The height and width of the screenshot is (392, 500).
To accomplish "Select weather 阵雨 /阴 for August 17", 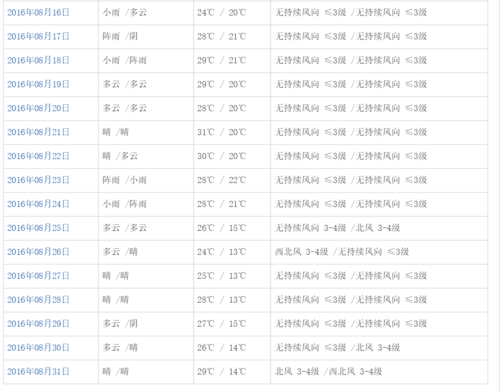I will point(120,36).
